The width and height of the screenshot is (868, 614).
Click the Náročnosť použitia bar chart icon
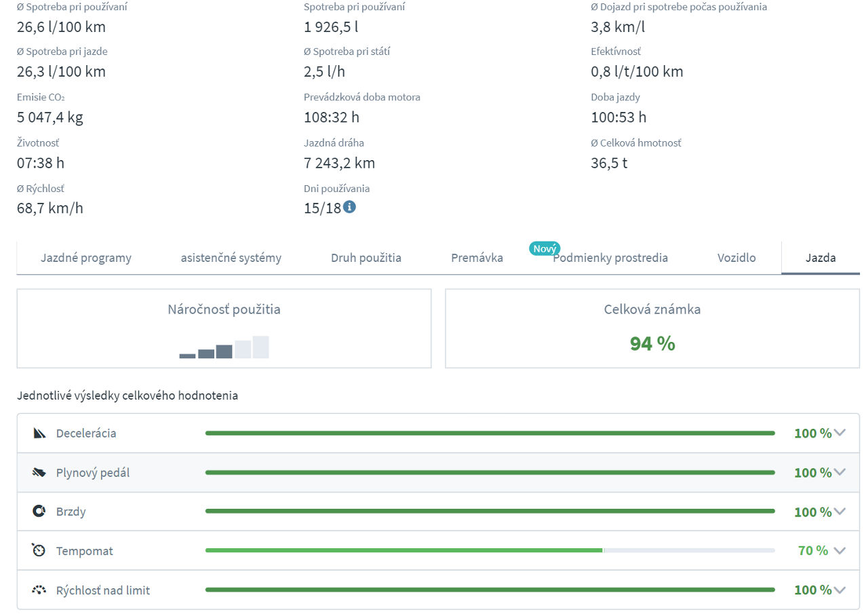coord(224,347)
